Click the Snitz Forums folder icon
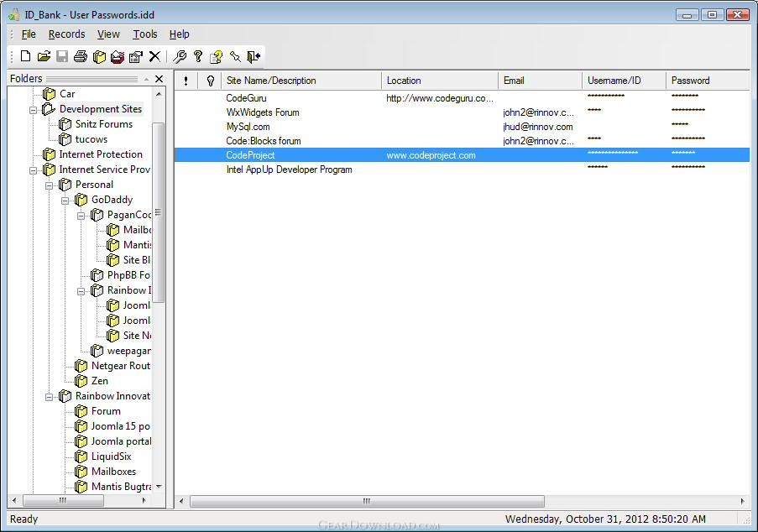Image resolution: width=758 pixels, height=532 pixels. point(65,124)
